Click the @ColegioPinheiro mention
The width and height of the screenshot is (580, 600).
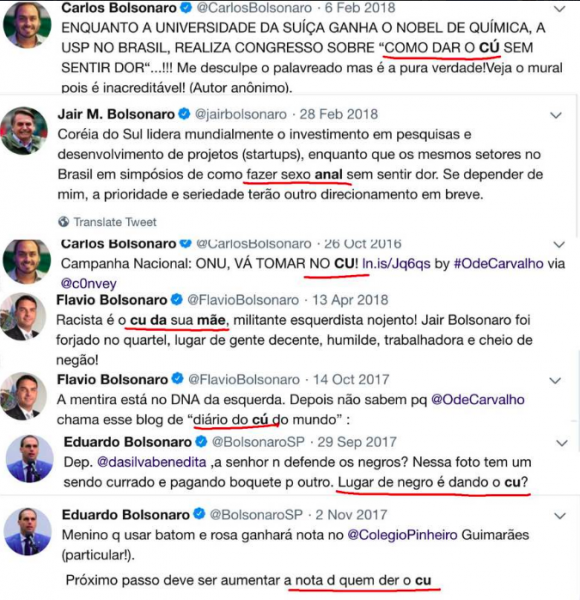point(402,535)
